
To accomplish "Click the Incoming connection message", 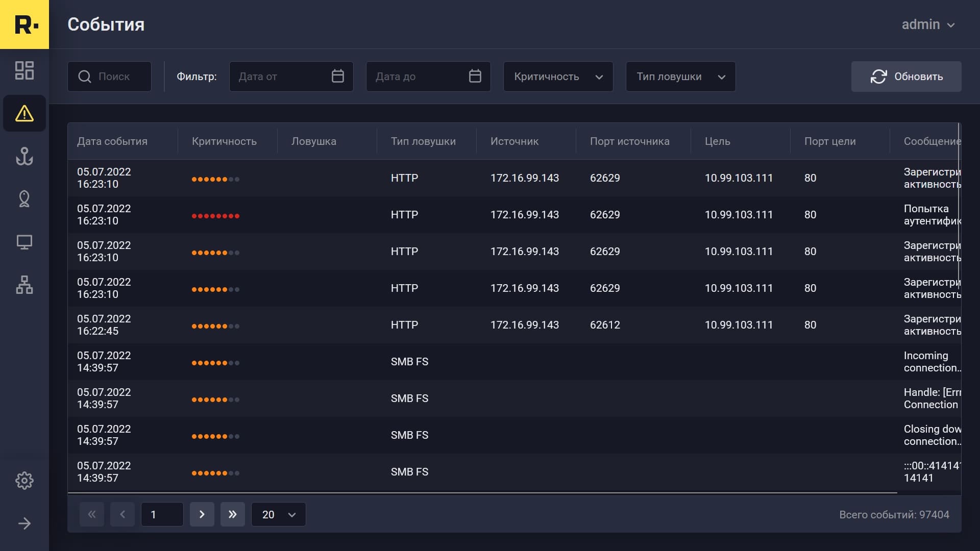I will tap(932, 362).
